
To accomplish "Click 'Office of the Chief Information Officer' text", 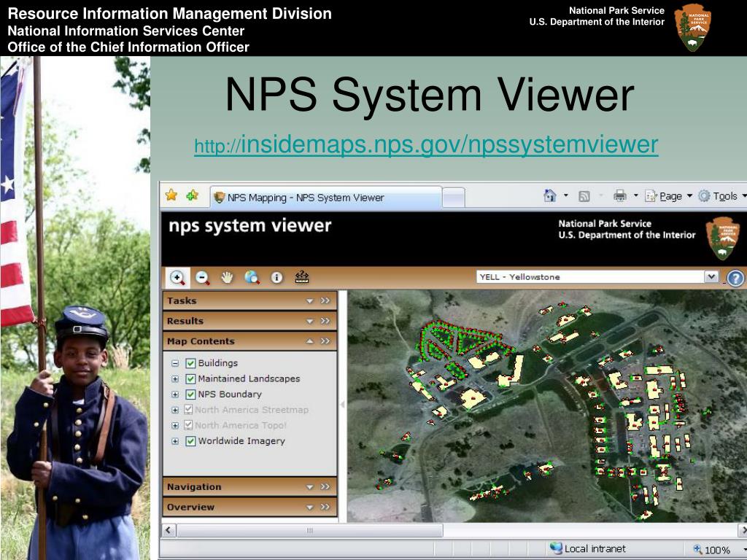I will tap(128, 47).
